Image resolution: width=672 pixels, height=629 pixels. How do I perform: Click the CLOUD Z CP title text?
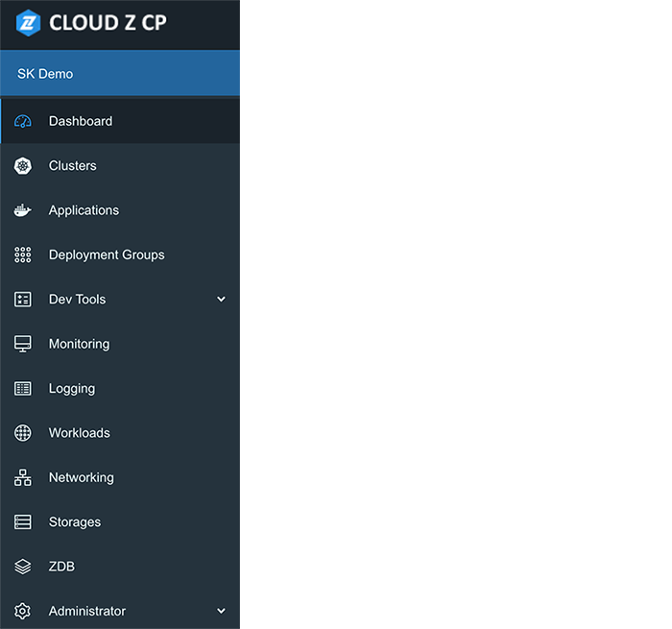coord(108,23)
